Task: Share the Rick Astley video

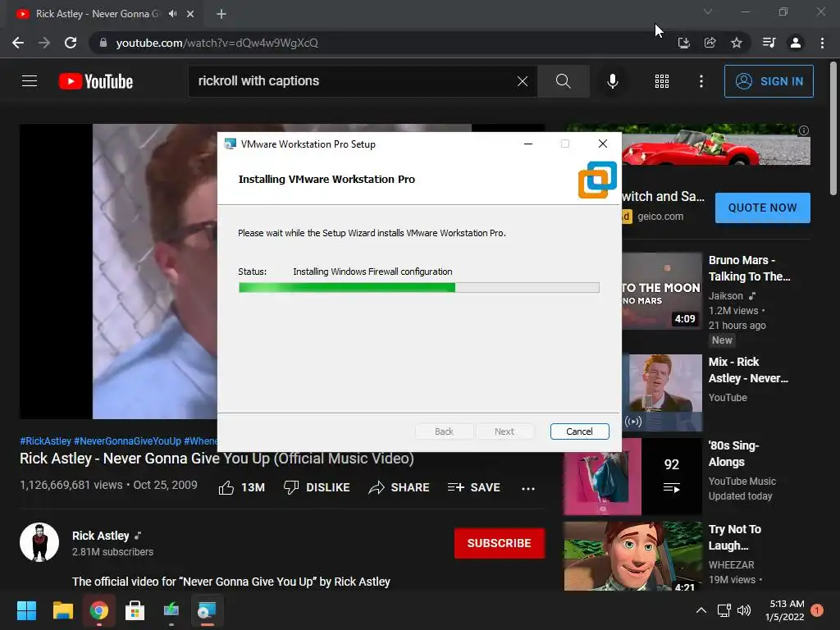Action: (x=399, y=487)
